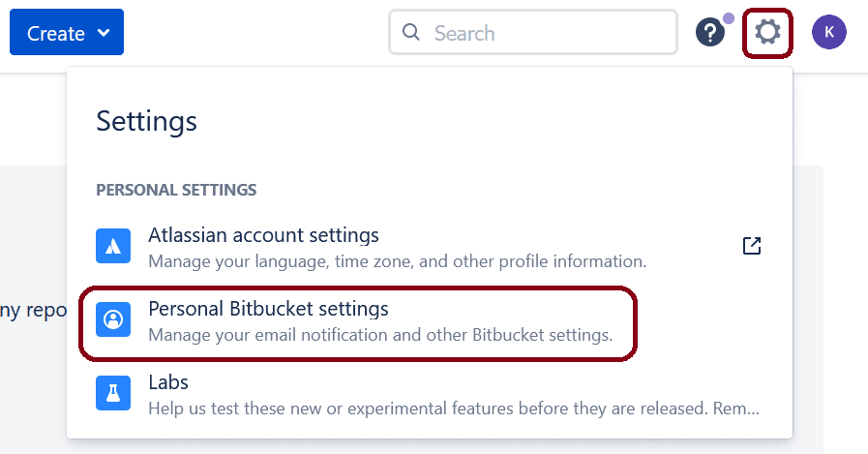Click the magnifier icon in Search
This screenshot has height=454, width=868.
click(411, 33)
